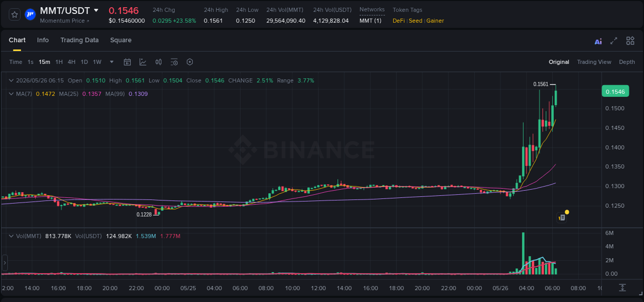Open the DeFi token tag
Image resolution: width=644 pixels, height=302 pixels.
(399, 21)
